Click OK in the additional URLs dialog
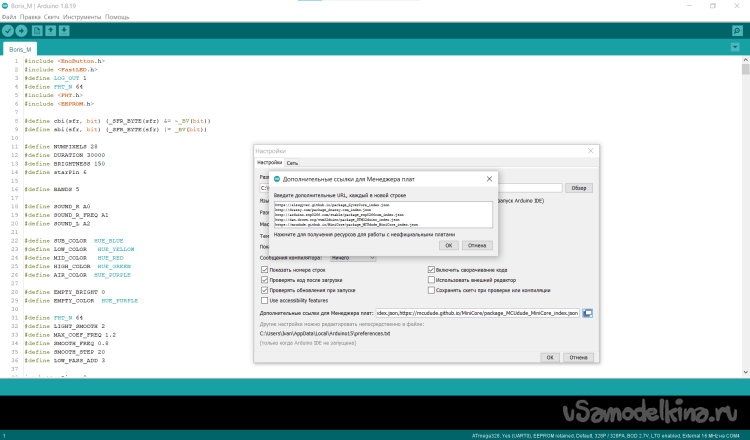The height and width of the screenshot is (440, 750). tap(448, 244)
